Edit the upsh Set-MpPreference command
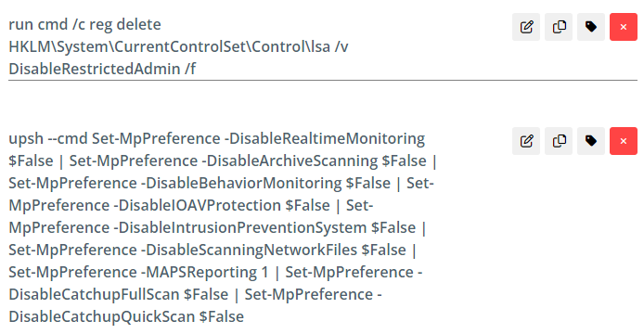644x334 pixels. [x=526, y=141]
